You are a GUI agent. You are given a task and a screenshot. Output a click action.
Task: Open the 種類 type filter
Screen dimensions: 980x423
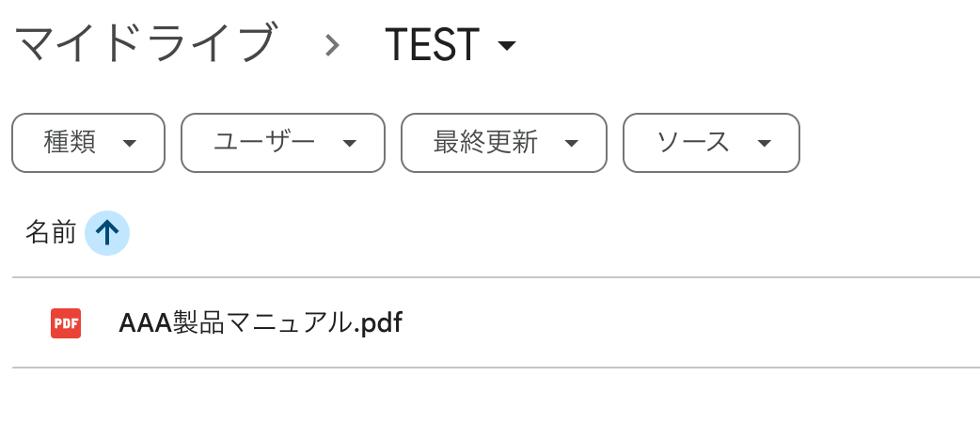(x=71, y=143)
